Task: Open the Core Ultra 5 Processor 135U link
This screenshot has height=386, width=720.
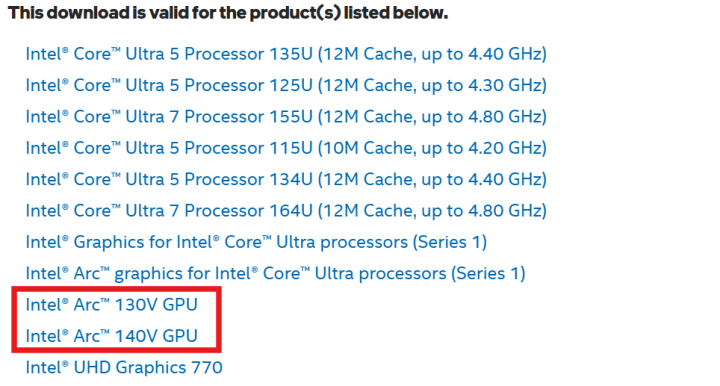Action: 286,54
